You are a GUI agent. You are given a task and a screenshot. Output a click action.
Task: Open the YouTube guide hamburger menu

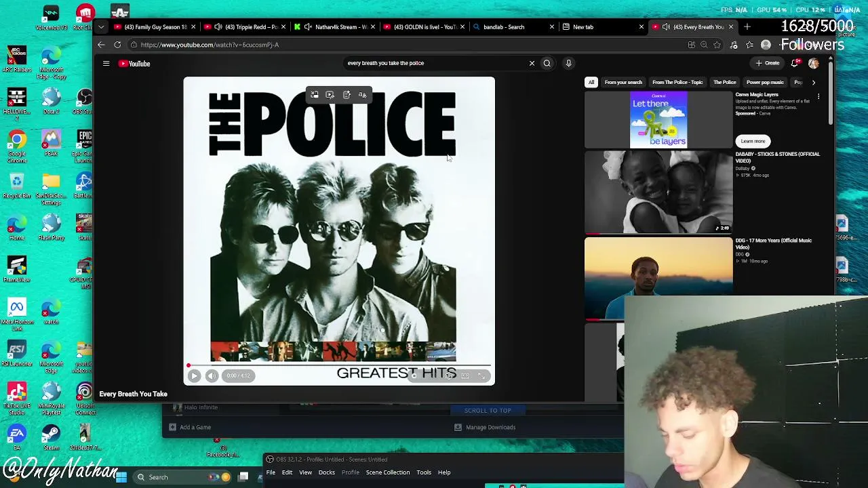106,63
